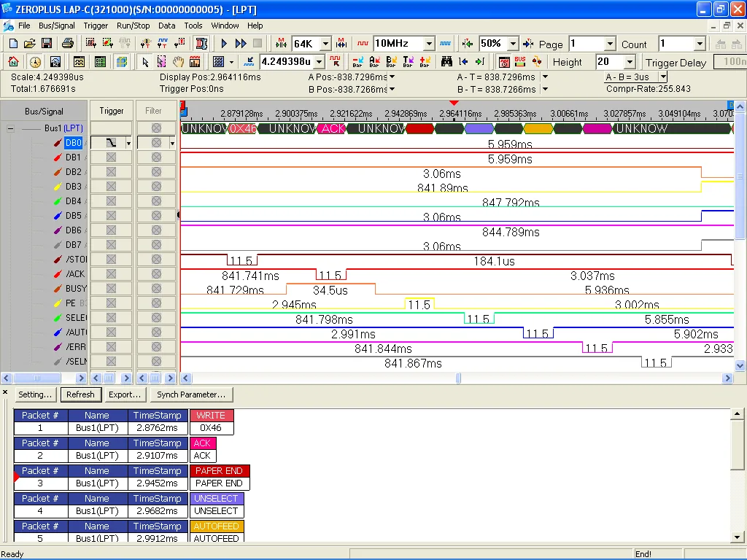Open the File menu
The width and height of the screenshot is (747, 560).
24,26
